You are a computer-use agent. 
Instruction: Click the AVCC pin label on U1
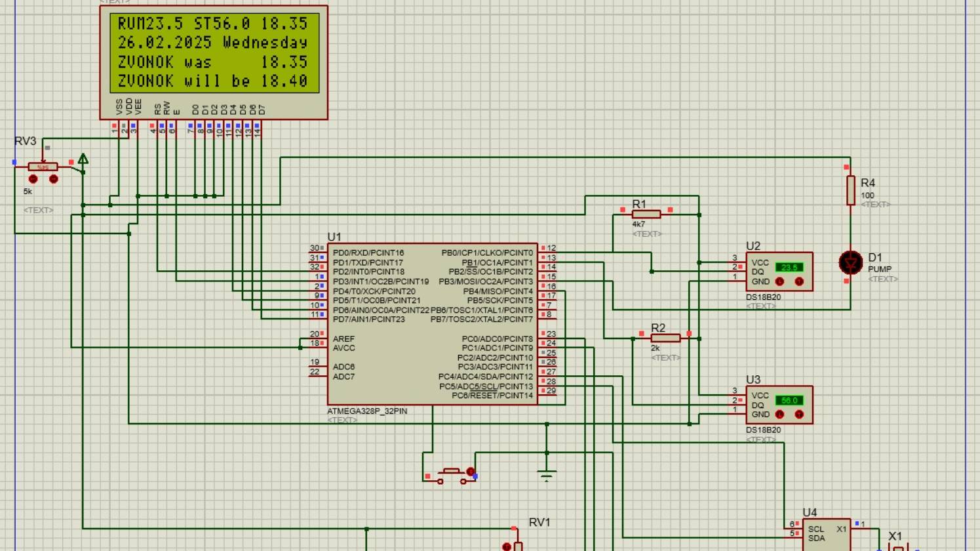[x=343, y=348]
